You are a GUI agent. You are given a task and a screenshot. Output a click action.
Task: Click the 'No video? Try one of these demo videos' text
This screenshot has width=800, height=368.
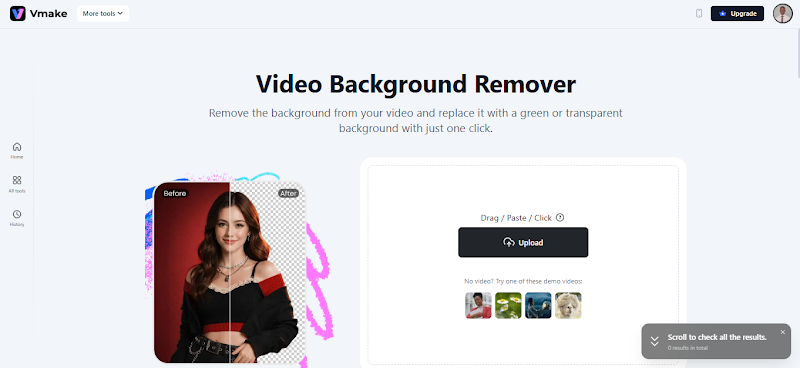[523, 281]
